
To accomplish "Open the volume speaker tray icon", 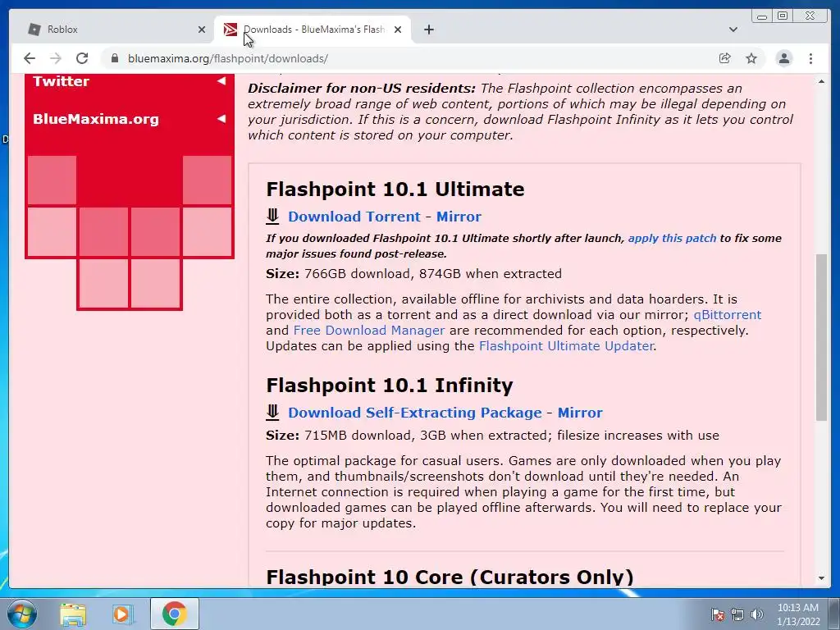I will [757, 614].
